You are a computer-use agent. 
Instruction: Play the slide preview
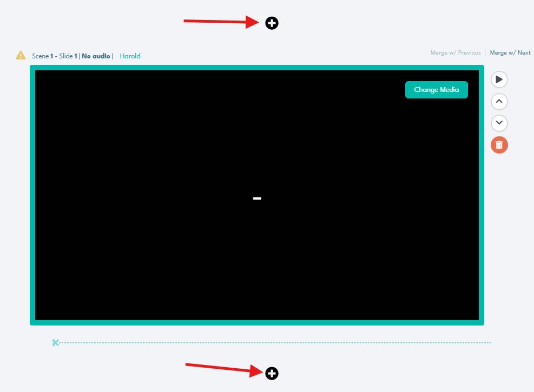tap(499, 79)
